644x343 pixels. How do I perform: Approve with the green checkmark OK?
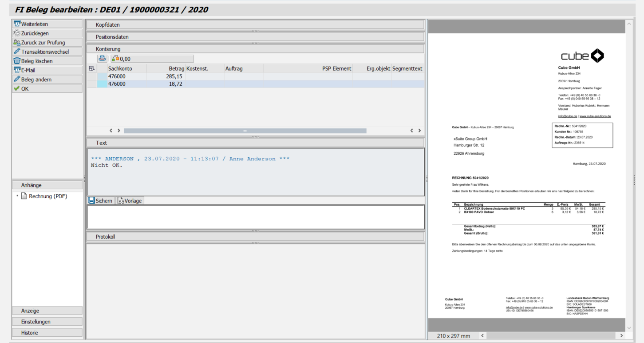[47, 89]
